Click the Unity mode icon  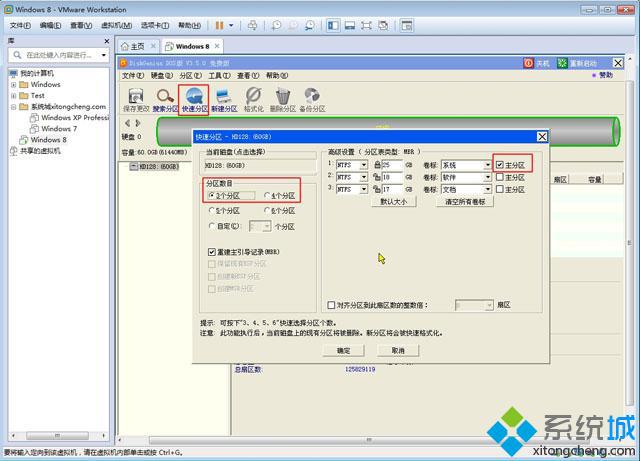coord(383,25)
